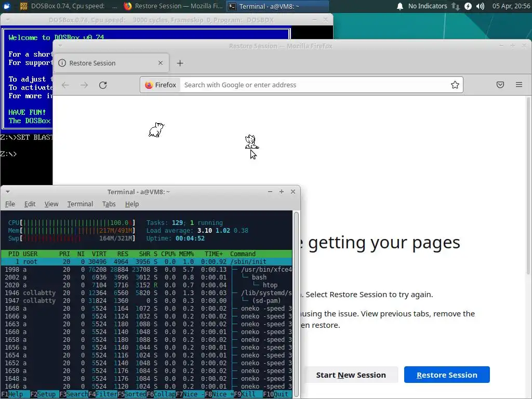Sort htop by the CPU% column header

pos(168,254)
